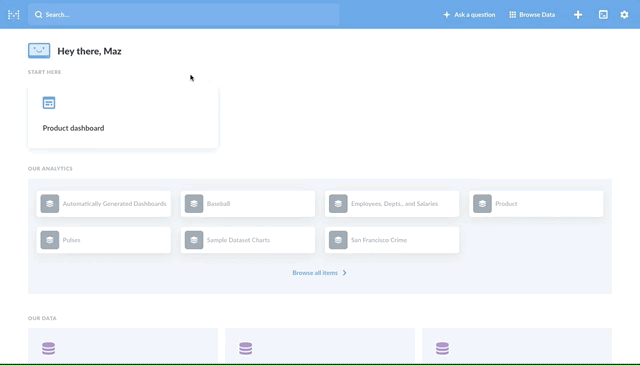This screenshot has height=365, width=640.
Task: Click Ask a question
Action: [469, 15]
